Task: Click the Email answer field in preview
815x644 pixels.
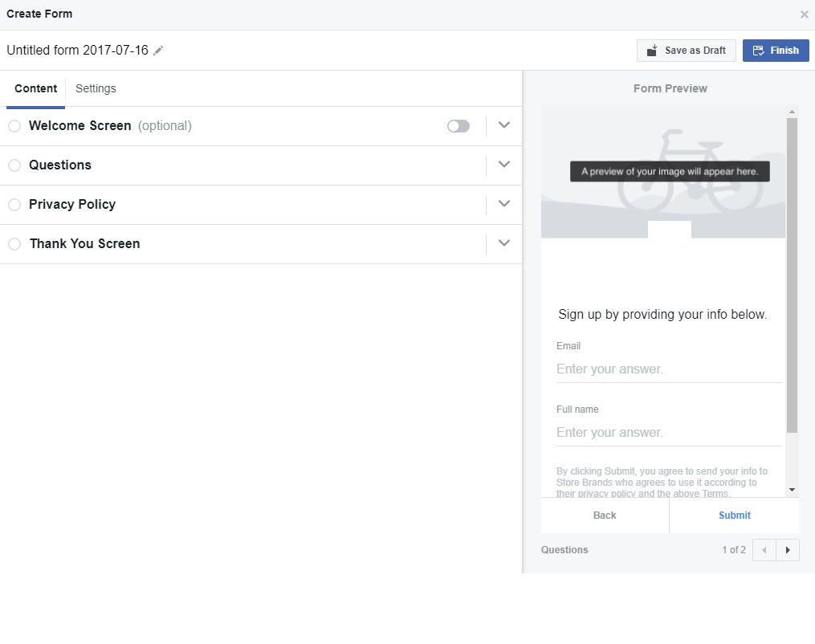Action: point(667,369)
